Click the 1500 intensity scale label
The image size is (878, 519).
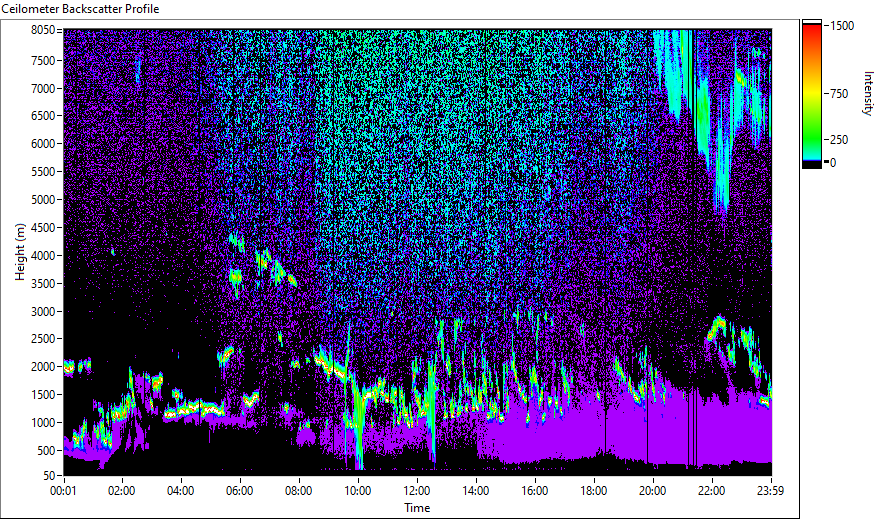(842, 26)
